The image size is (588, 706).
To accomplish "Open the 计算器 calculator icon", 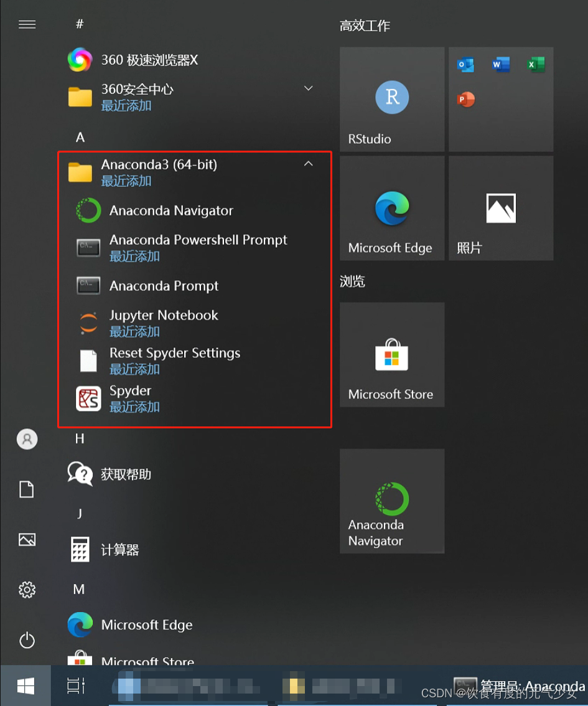I will coord(80,549).
